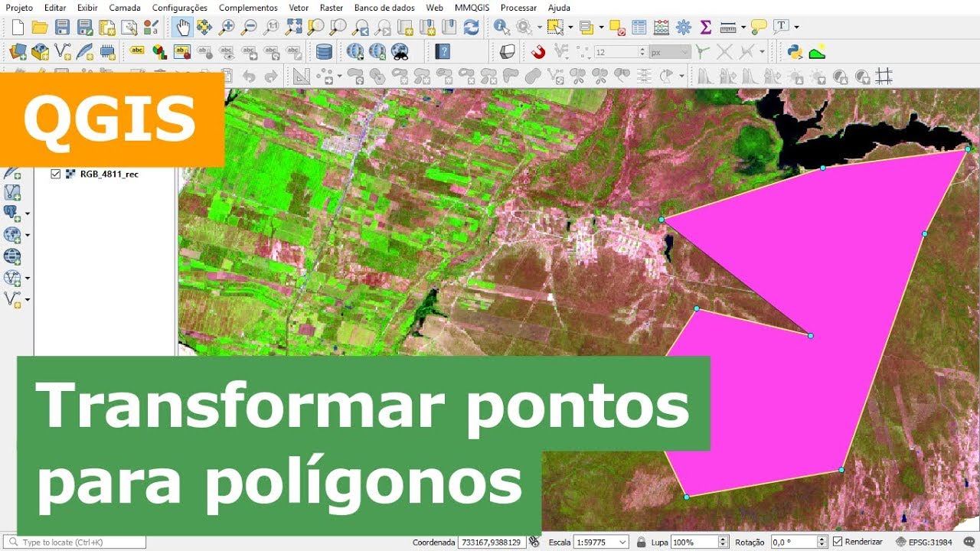Viewport: 980px width, 551px height.
Task: Open the DB Manager database icon
Action: pyautogui.click(x=324, y=52)
